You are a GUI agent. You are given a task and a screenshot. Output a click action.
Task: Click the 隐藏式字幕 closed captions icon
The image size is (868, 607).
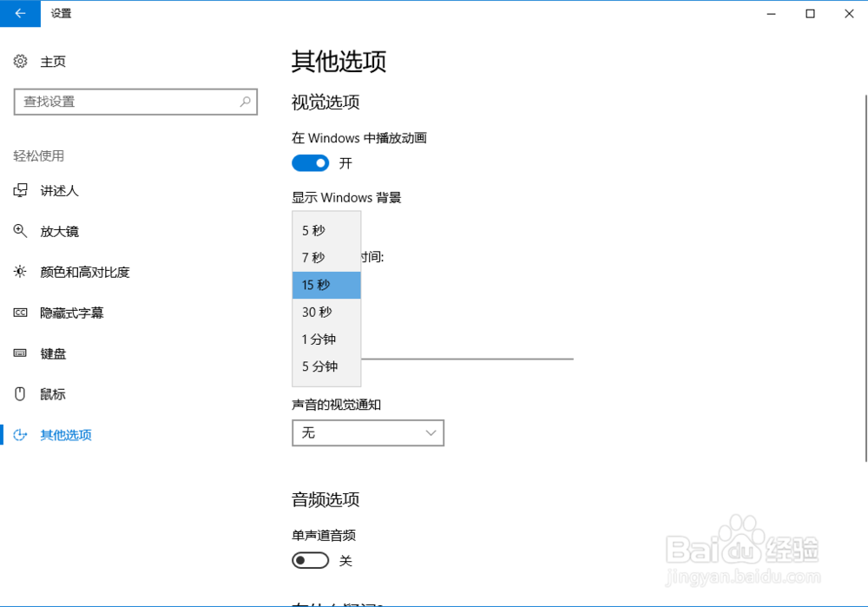point(20,312)
